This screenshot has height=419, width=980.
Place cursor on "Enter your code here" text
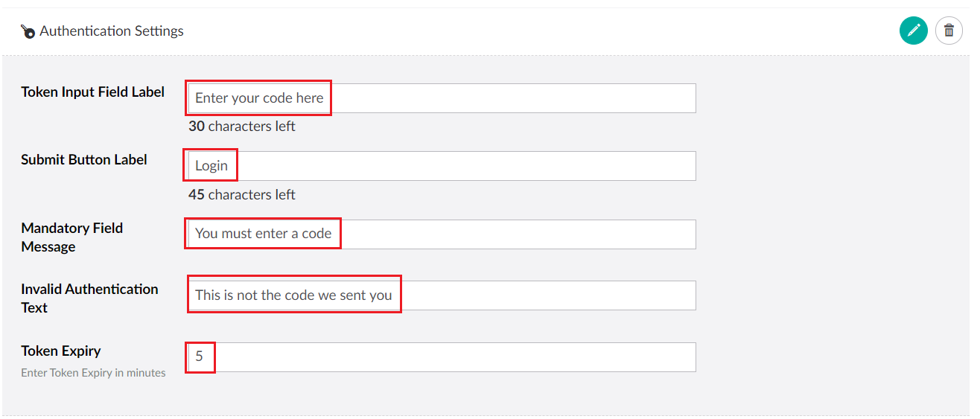click(259, 98)
